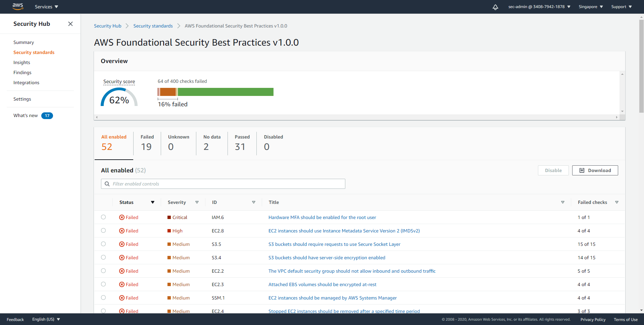Click the Failed status icon for EC2.8
This screenshot has height=325, width=644.
click(x=122, y=231)
